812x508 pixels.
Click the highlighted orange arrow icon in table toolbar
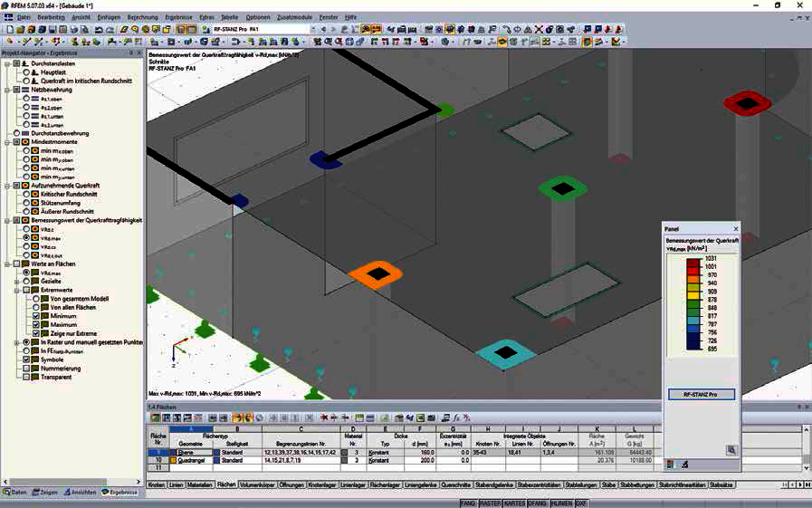(238, 417)
